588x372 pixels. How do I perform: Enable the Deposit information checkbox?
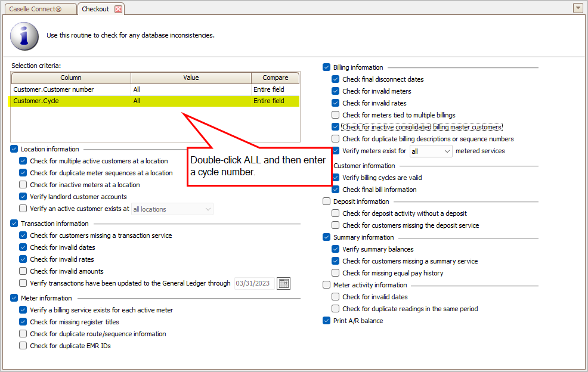(x=327, y=201)
